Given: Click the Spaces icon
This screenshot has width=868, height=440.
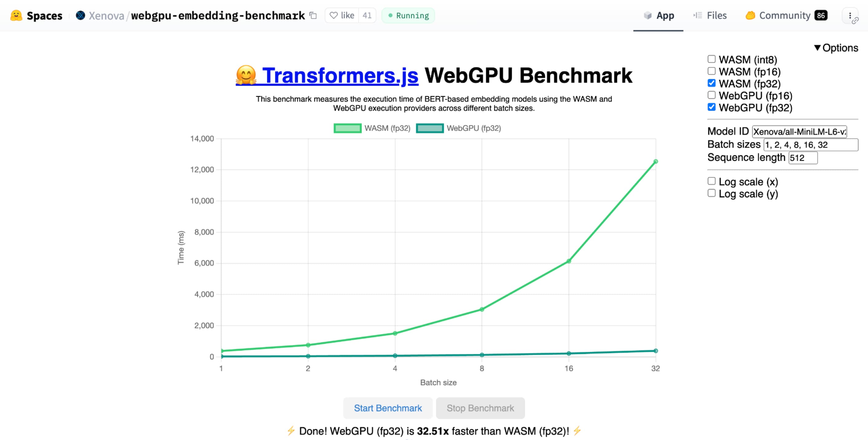Looking at the screenshot, I should (x=15, y=15).
